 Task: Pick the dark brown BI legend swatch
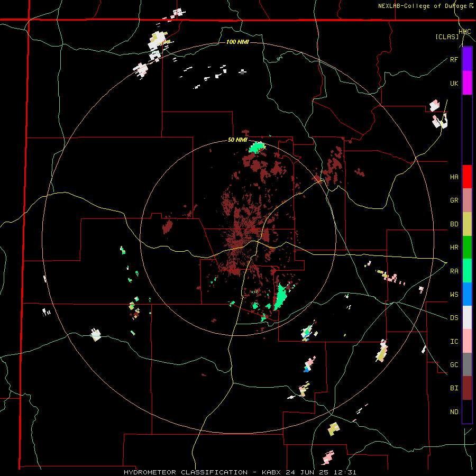467,388
